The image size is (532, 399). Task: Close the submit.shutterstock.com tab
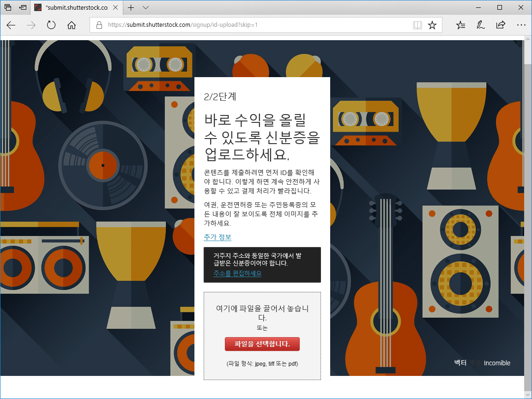pos(115,7)
